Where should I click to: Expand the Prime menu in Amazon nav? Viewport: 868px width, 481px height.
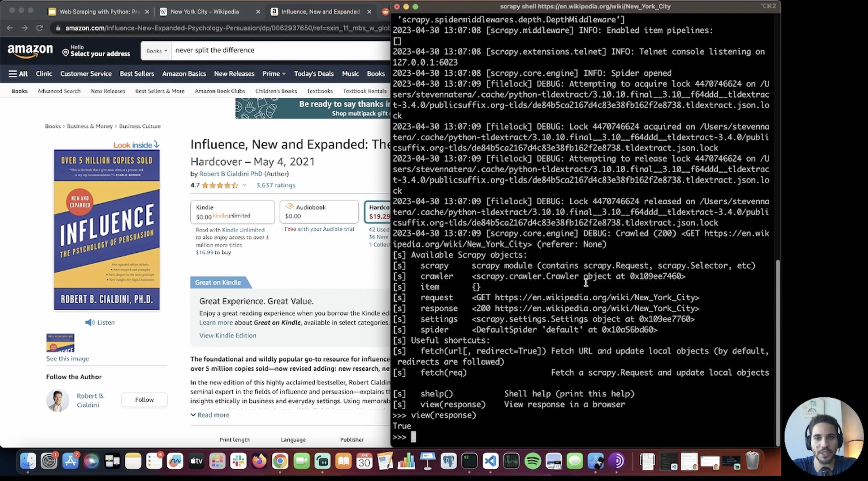[x=274, y=74]
